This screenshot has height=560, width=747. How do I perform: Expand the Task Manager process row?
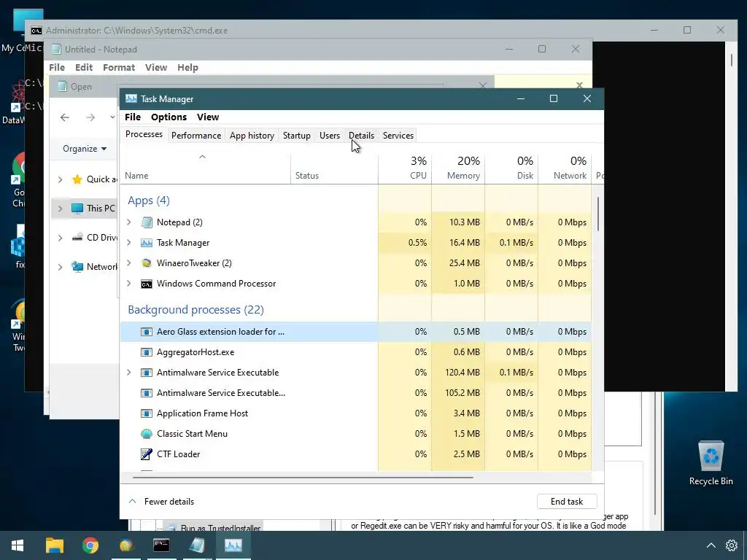(129, 243)
